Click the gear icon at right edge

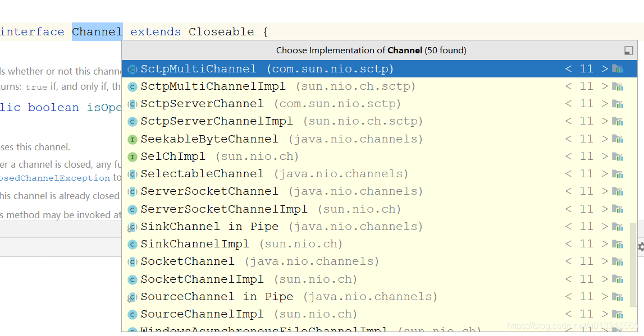641,247
